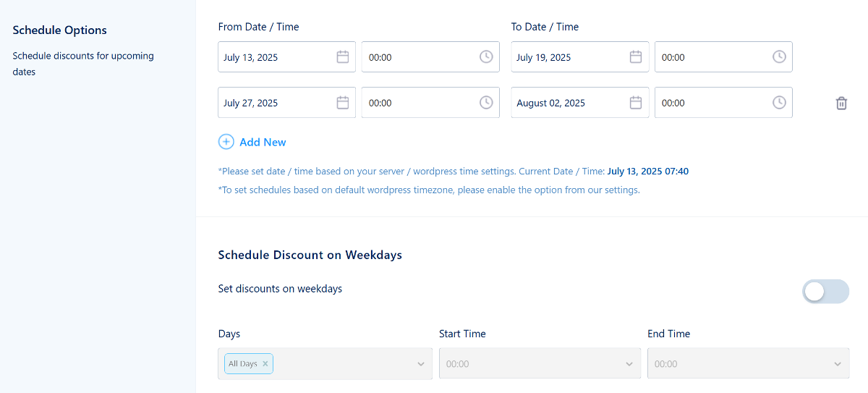Delete the second schedule row
Image resolution: width=868 pixels, height=393 pixels.
tap(841, 103)
